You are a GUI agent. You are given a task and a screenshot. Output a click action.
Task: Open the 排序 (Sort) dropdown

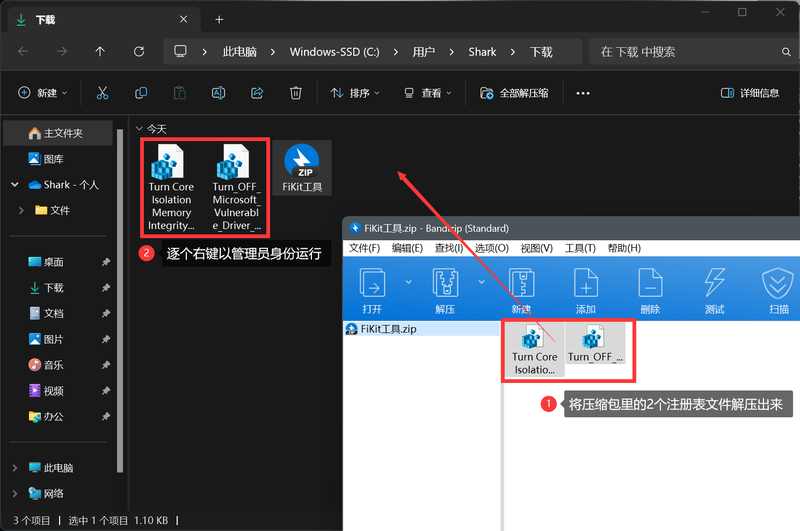click(355, 93)
